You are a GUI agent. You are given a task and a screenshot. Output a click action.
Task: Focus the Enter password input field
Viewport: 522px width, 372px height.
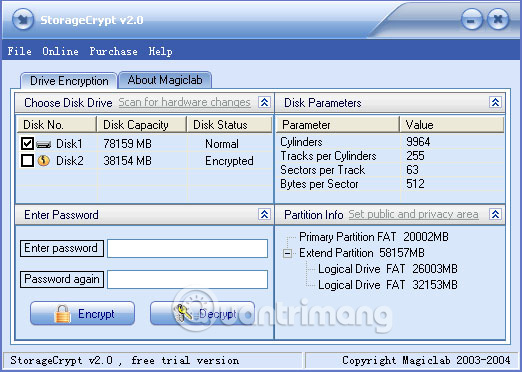point(187,249)
